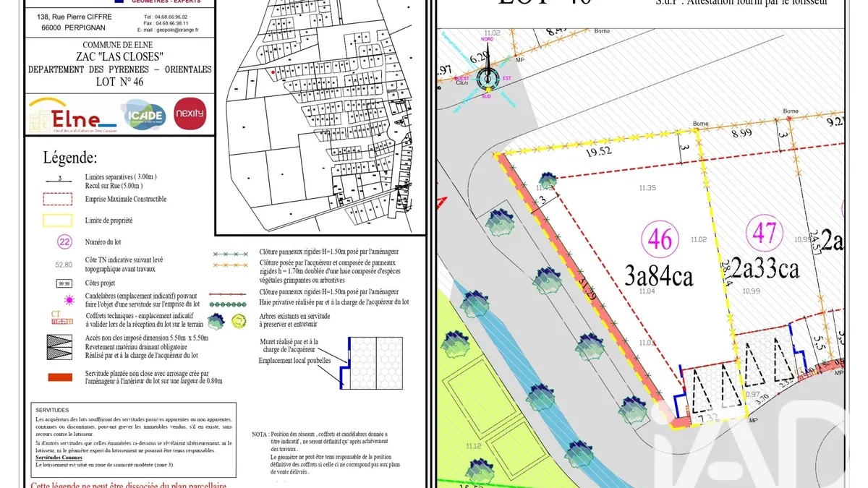This screenshot has height=488, width=868.
Task: Click the Elne commune logo
Action: click(x=72, y=116)
